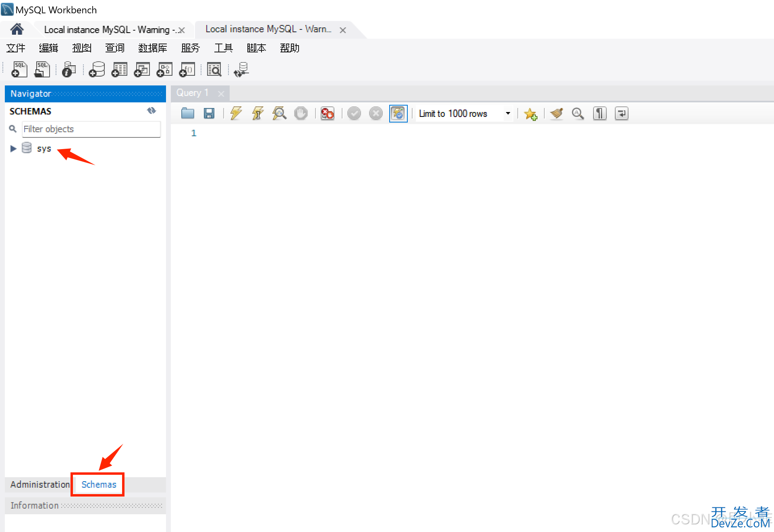Switch to the Administration tab

(40, 484)
